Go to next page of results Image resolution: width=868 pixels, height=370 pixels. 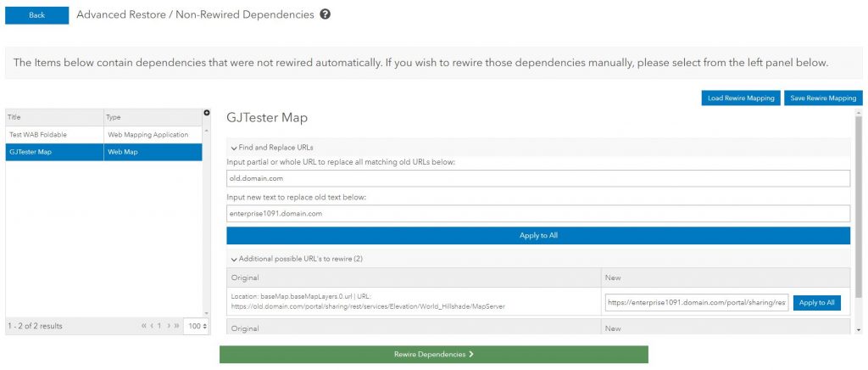point(167,326)
